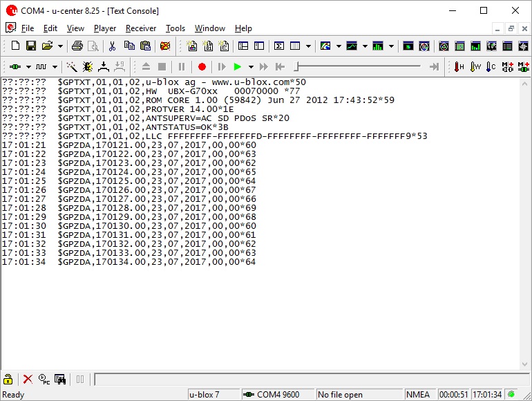This screenshot has height=401, width=532.
Task: Open a file with the folder icon
Action: [x=47, y=46]
